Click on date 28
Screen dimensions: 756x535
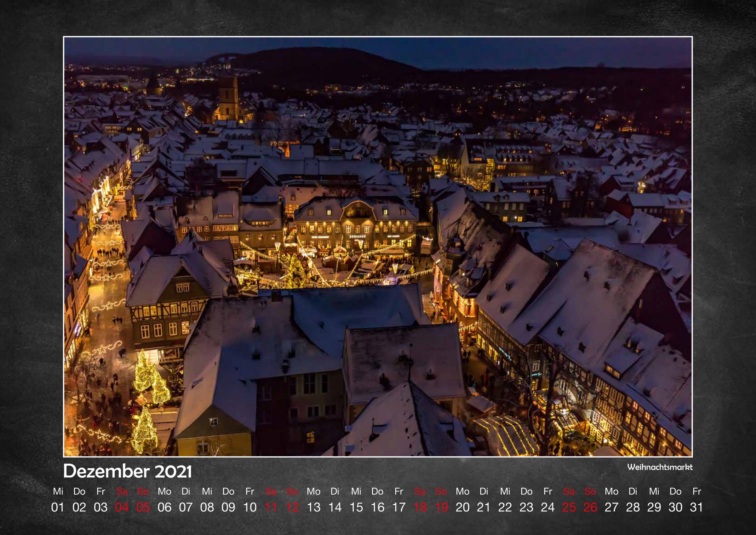[633, 507]
